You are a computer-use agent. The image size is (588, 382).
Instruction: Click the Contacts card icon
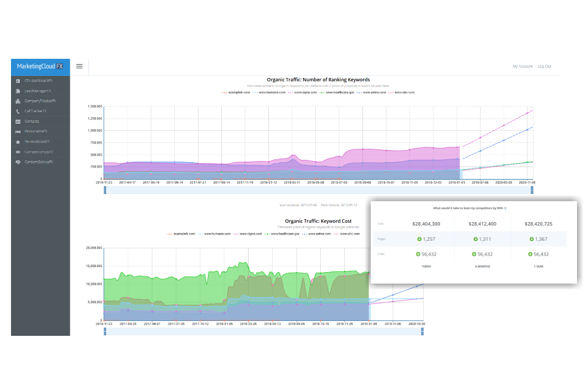[x=18, y=121]
